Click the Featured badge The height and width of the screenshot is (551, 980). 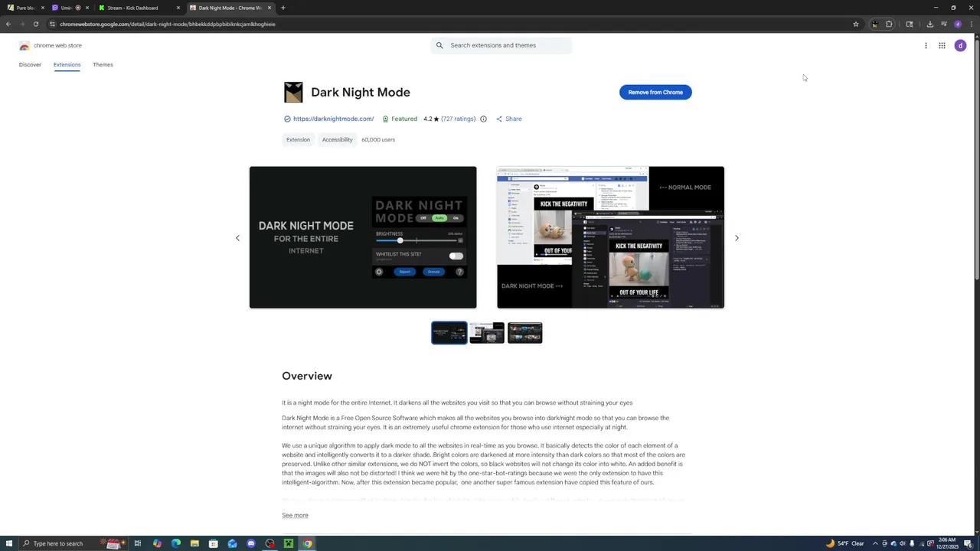click(x=400, y=119)
